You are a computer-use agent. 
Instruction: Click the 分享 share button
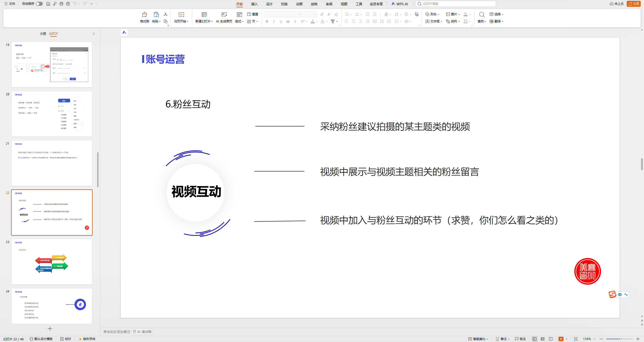pos(634,4)
